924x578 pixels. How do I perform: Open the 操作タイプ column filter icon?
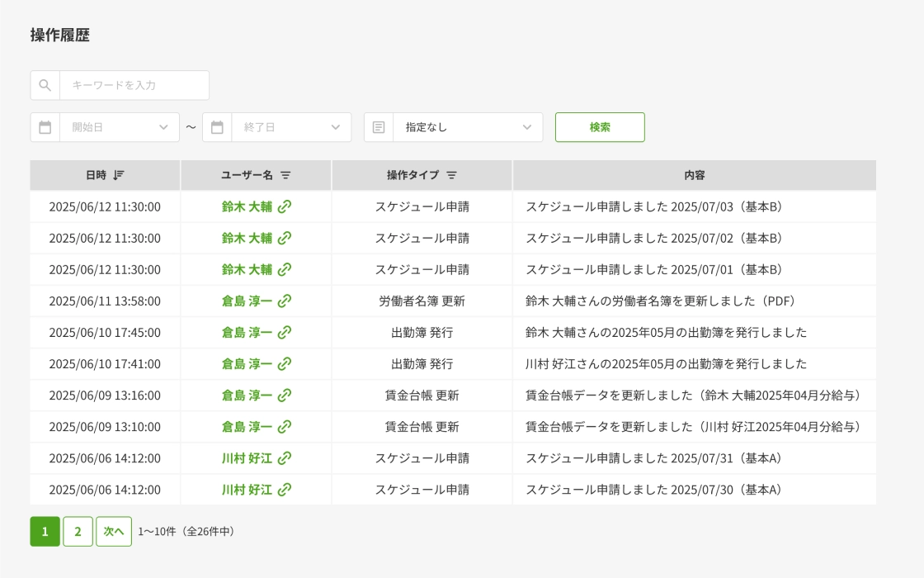(451, 175)
